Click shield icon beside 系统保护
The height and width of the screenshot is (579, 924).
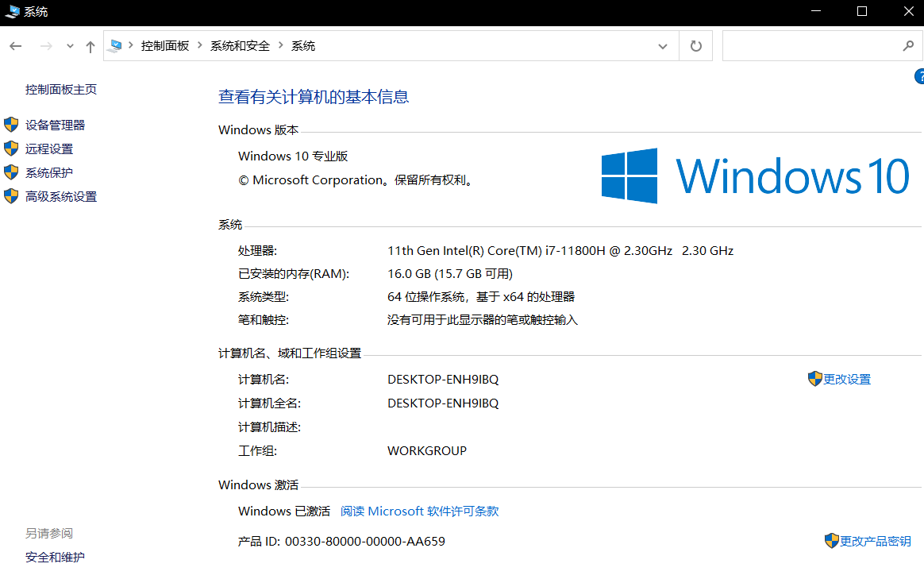coord(11,172)
